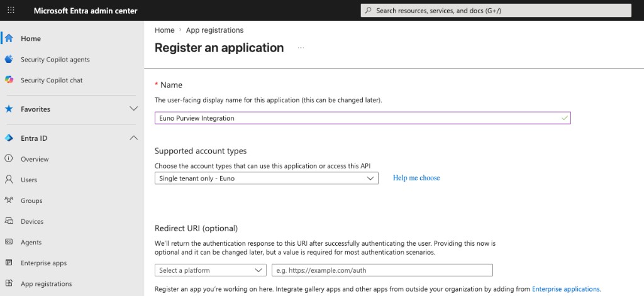Go to Groups in sidebar

coord(31,200)
